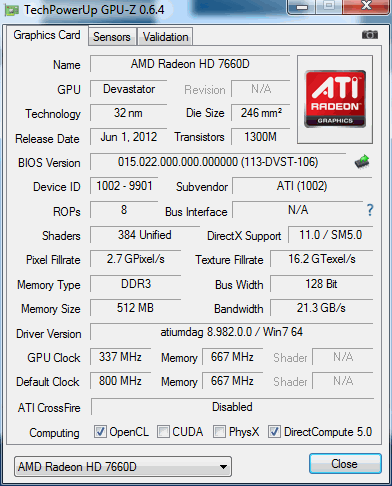The height and width of the screenshot is (486, 392).
Task: Toggle the CUDA checkbox
Action: [163, 431]
